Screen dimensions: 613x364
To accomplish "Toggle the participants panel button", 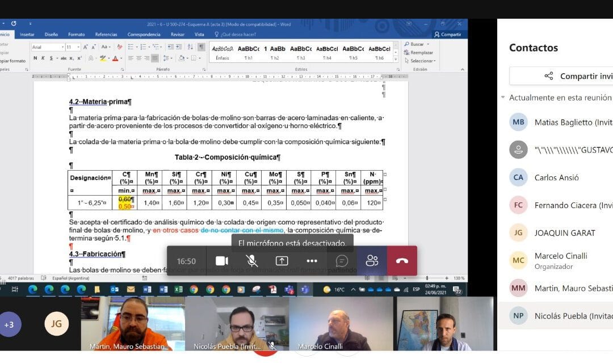I will tap(372, 261).
